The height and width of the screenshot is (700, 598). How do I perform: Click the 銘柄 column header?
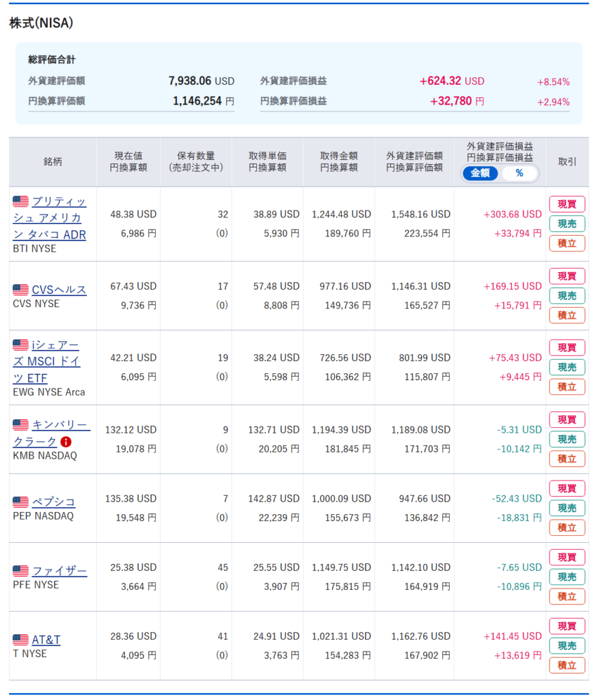coord(53,161)
